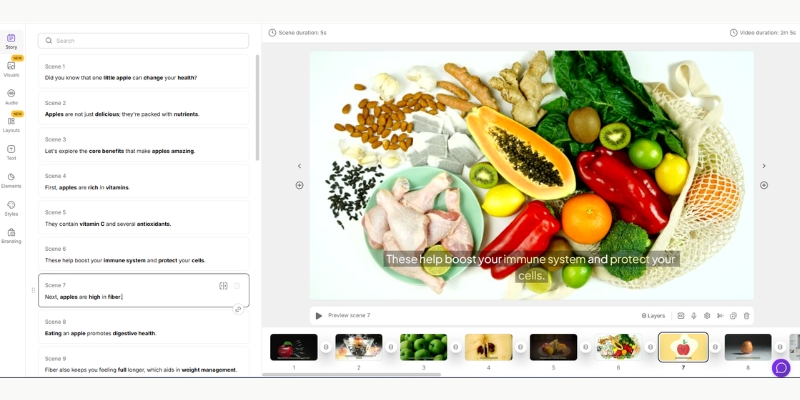Click the split scene icon in Scene 7
The height and width of the screenshot is (400, 800).
[224, 286]
